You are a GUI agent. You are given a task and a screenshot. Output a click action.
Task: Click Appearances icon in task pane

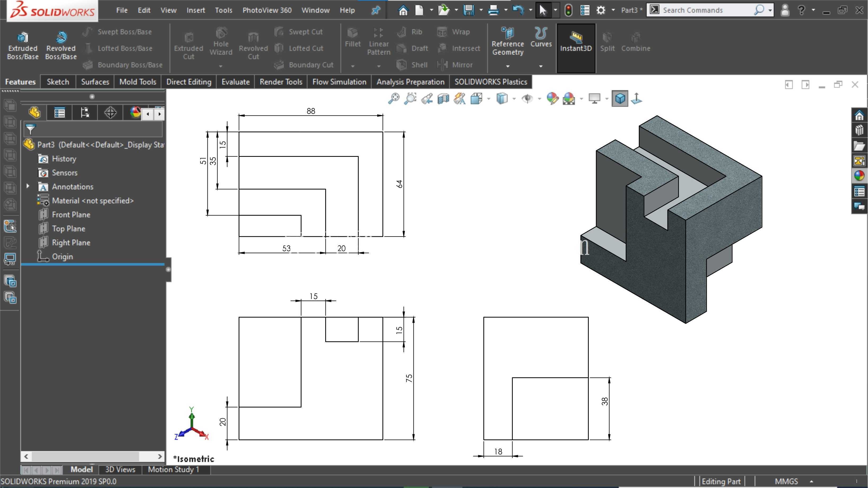(x=859, y=176)
